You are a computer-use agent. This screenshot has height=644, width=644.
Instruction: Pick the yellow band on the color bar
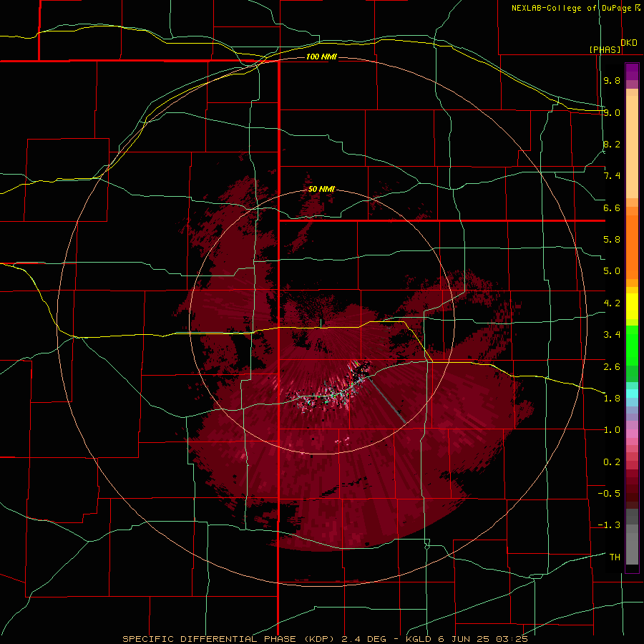tap(632, 306)
